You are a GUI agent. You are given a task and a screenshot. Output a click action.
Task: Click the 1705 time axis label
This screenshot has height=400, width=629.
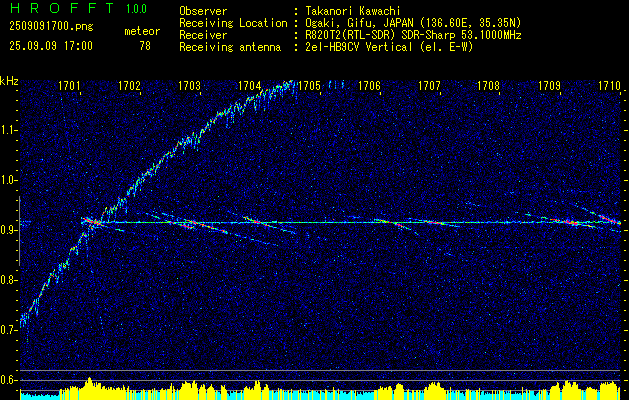(309, 85)
